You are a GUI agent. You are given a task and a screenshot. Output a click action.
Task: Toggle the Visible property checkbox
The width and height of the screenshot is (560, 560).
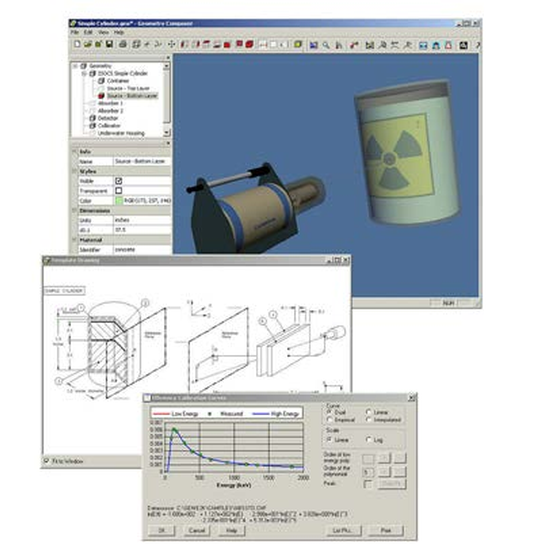119,181
